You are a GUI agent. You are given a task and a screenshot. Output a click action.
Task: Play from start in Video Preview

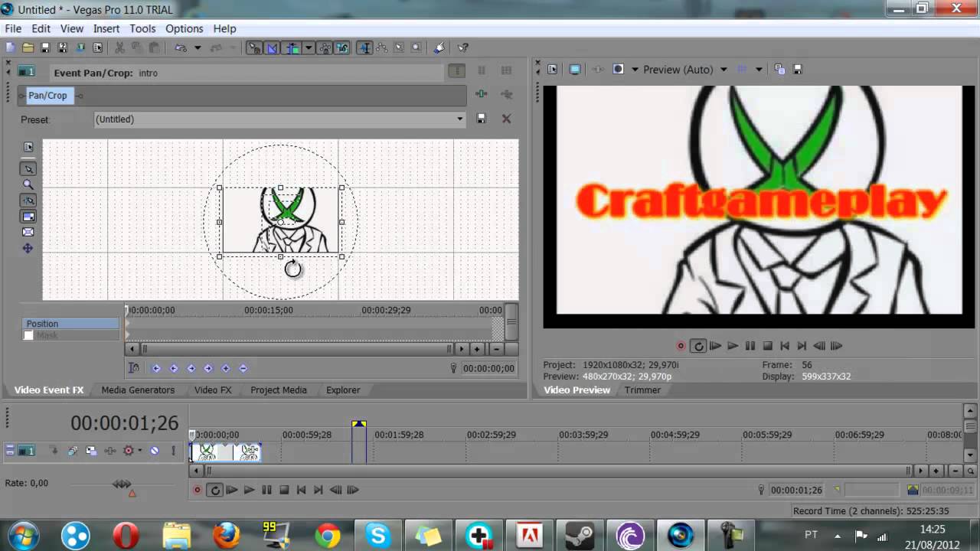715,346
